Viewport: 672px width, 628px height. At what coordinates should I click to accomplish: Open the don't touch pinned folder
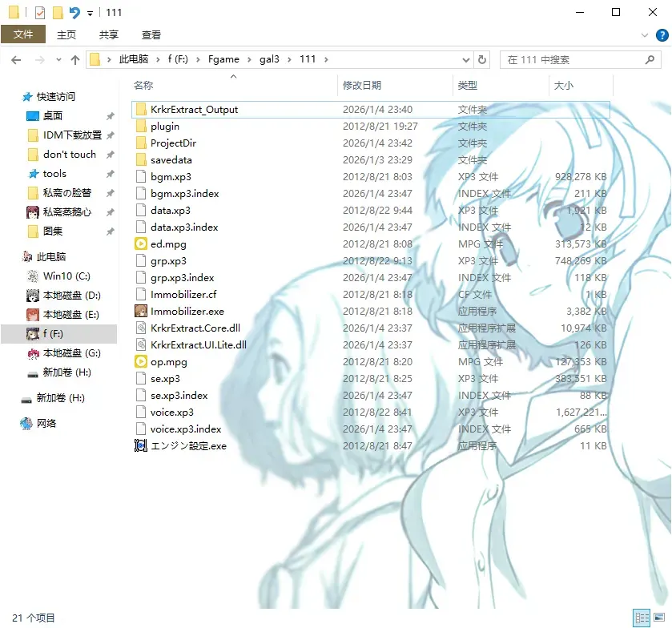point(70,155)
